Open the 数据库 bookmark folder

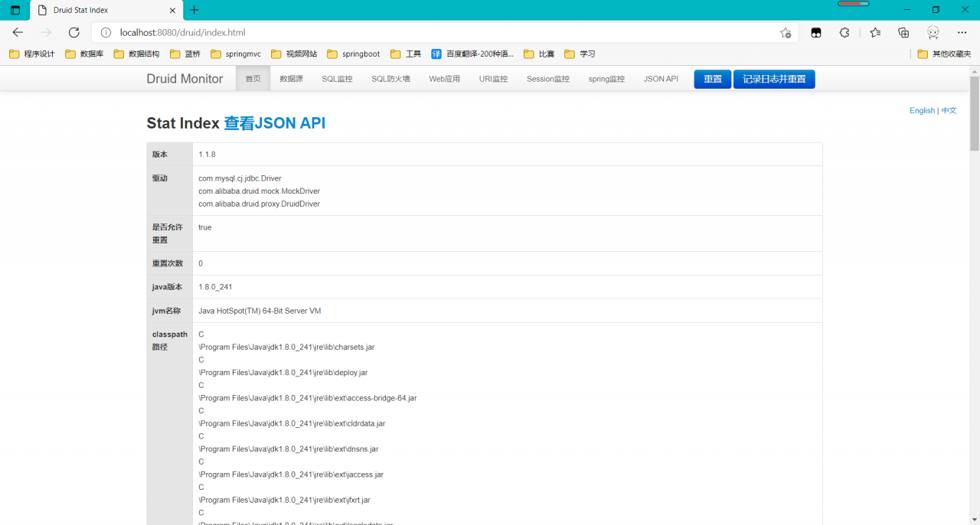pos(84,54)
